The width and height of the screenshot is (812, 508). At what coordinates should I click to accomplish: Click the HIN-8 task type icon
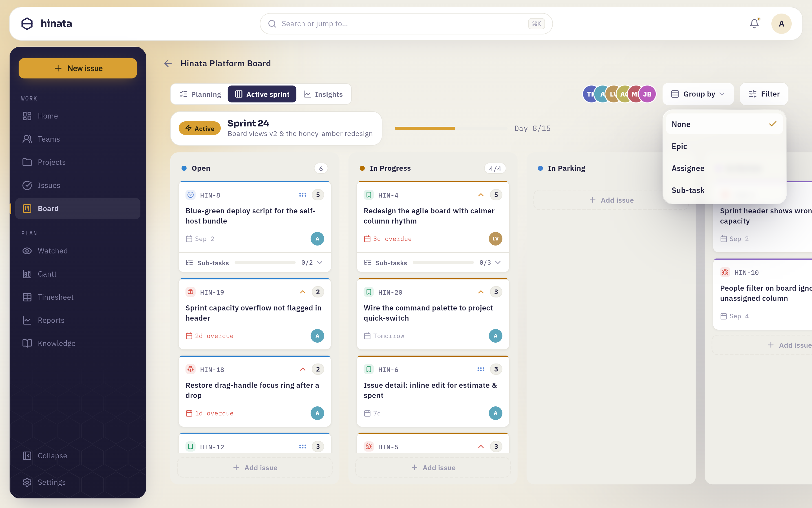pos(191,195)
